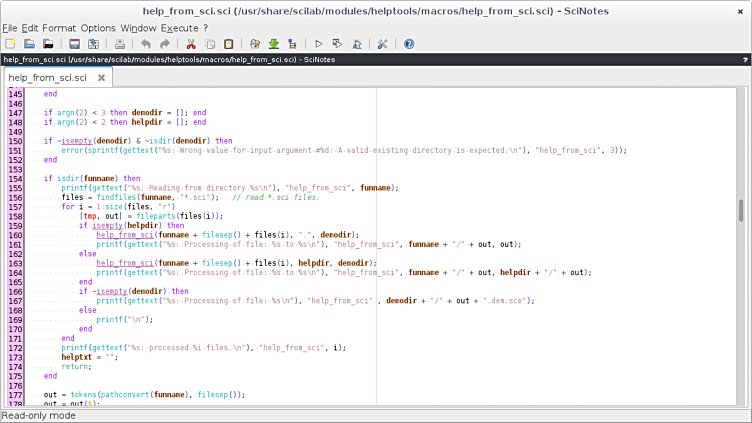This screenshot has height=423, width=752.
Task: Click the Cut scissors icon
Action: pos(191,44)
